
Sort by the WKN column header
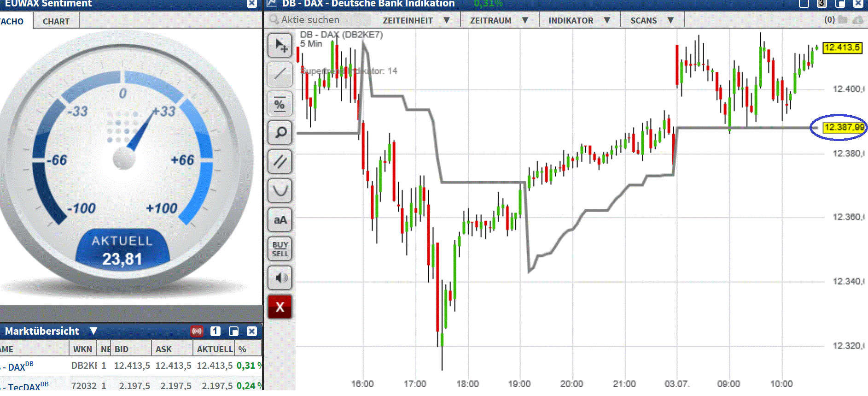point(82,349)
